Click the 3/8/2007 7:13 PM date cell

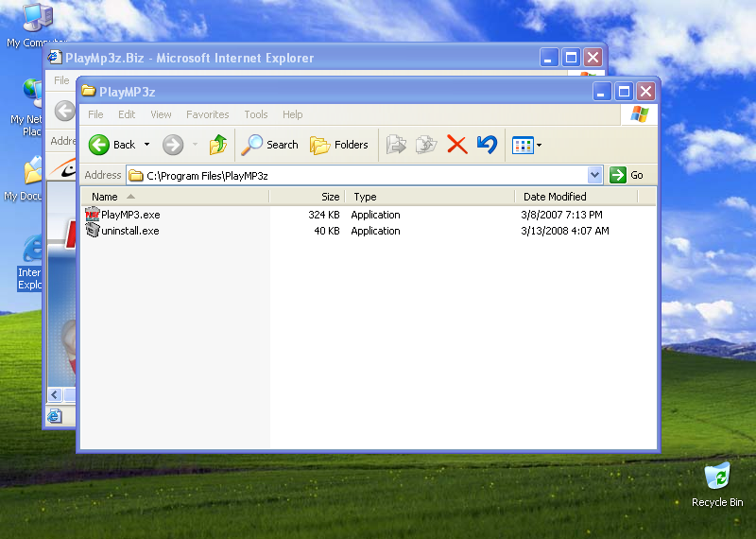(x=561, y=215)
